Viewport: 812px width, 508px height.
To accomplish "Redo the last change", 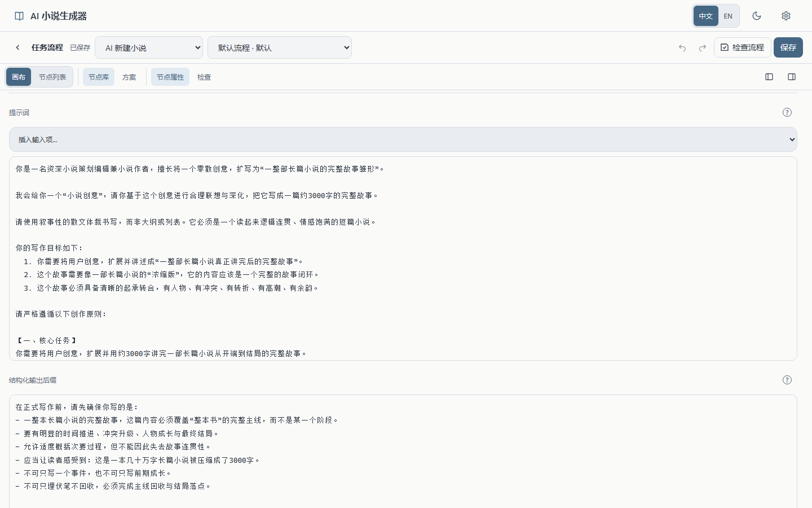I will tap(703, 48).
